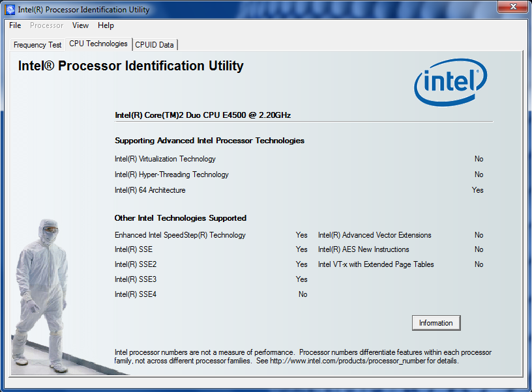Close the Intel Processor Identification Utility window

pos(513,7)
